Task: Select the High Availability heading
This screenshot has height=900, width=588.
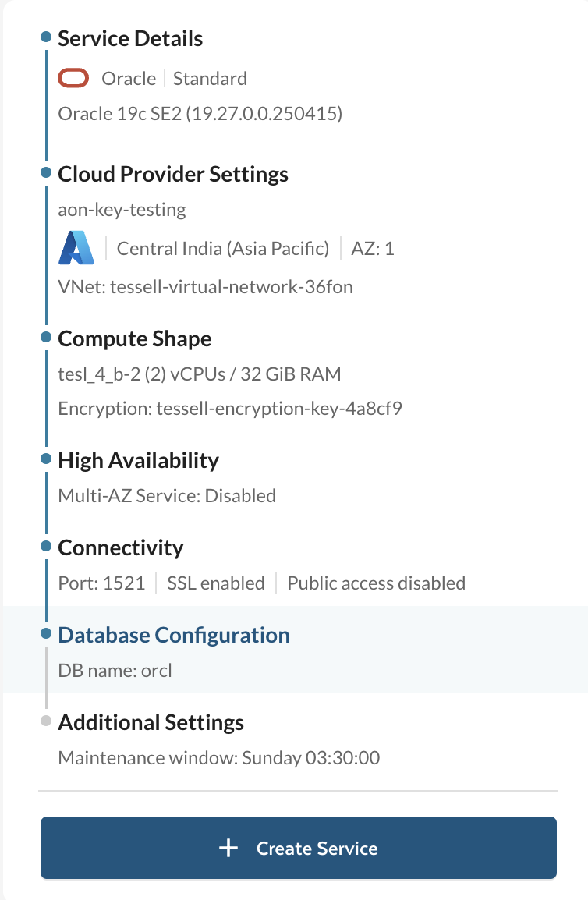Action: (x=138, y=460)
